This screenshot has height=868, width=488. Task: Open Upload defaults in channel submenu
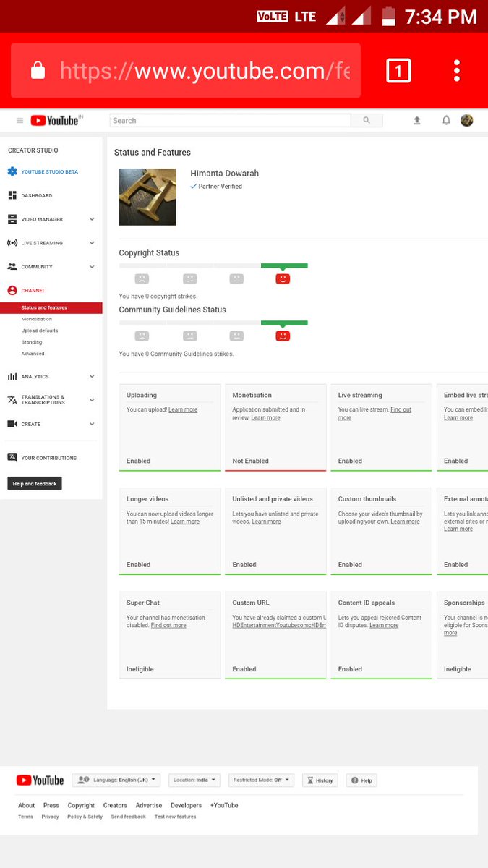pyautogui.click(x=40, y=331)
